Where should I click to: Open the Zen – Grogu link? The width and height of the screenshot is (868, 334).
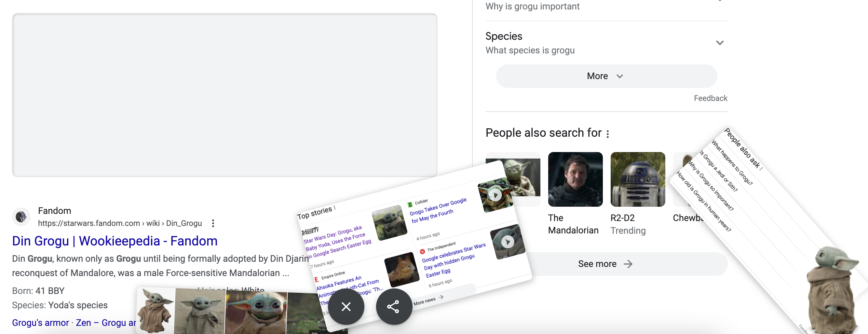106,323
